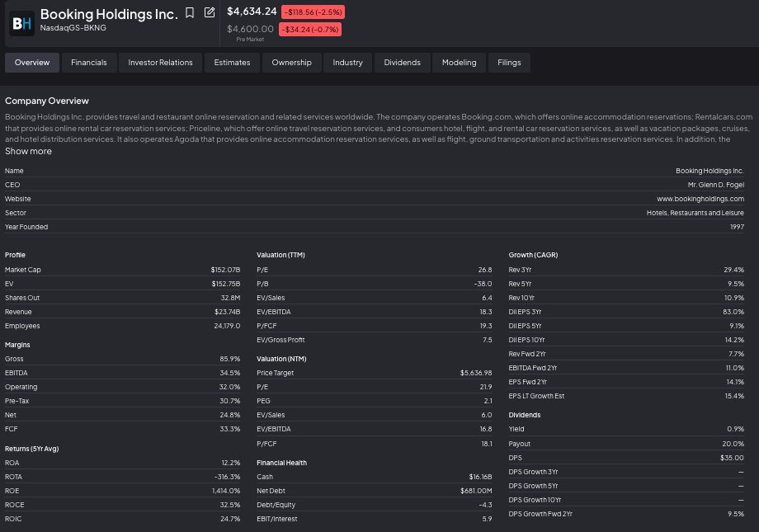Click FCF margin value 33.3%
The width and height of the screenshot is (759, 532).
pyautogui.click(x=230, y=429)
